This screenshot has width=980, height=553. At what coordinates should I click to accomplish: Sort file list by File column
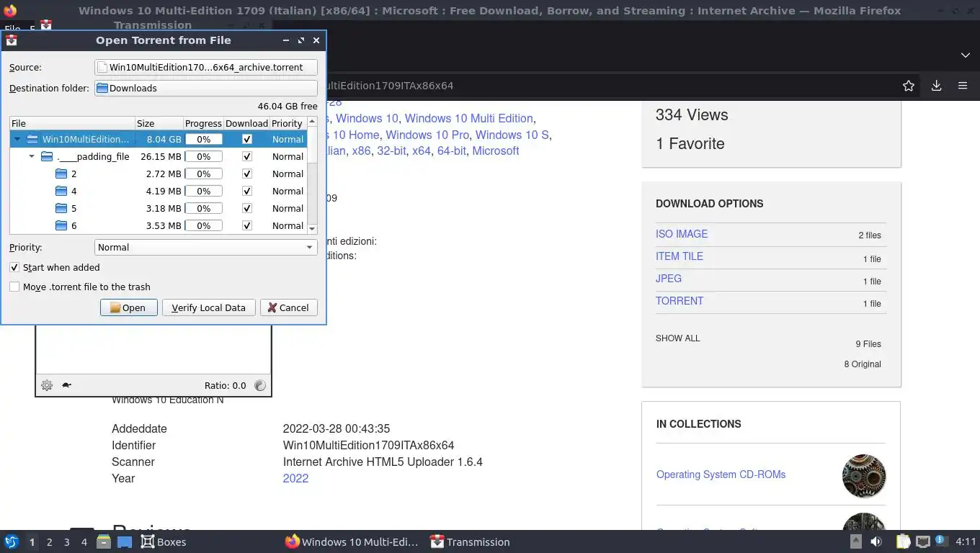point(72,123)
